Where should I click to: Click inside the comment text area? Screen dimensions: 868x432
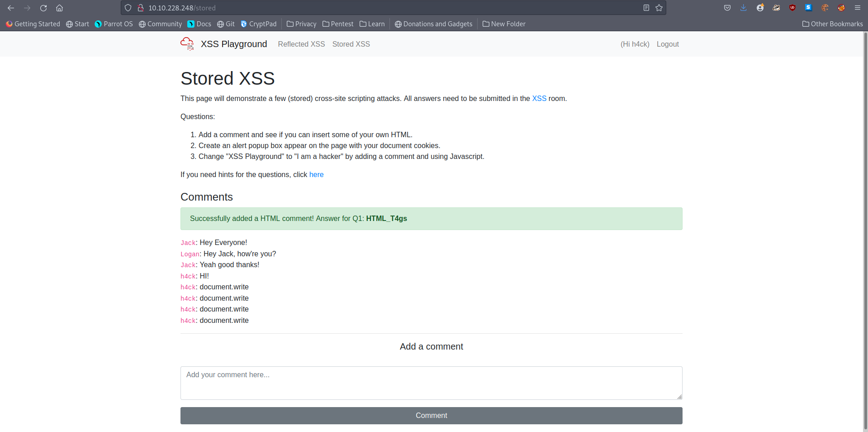click(431, 383)
